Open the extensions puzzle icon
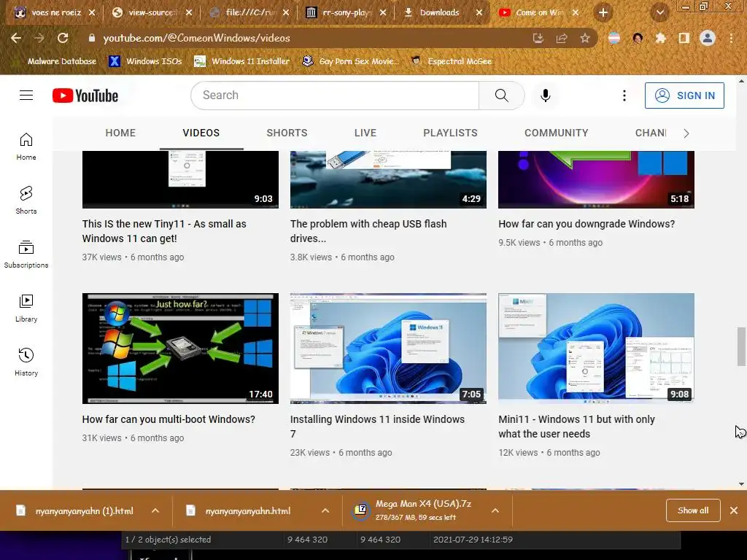The height and width of the screenshot is (560, 747). (661, 38)
